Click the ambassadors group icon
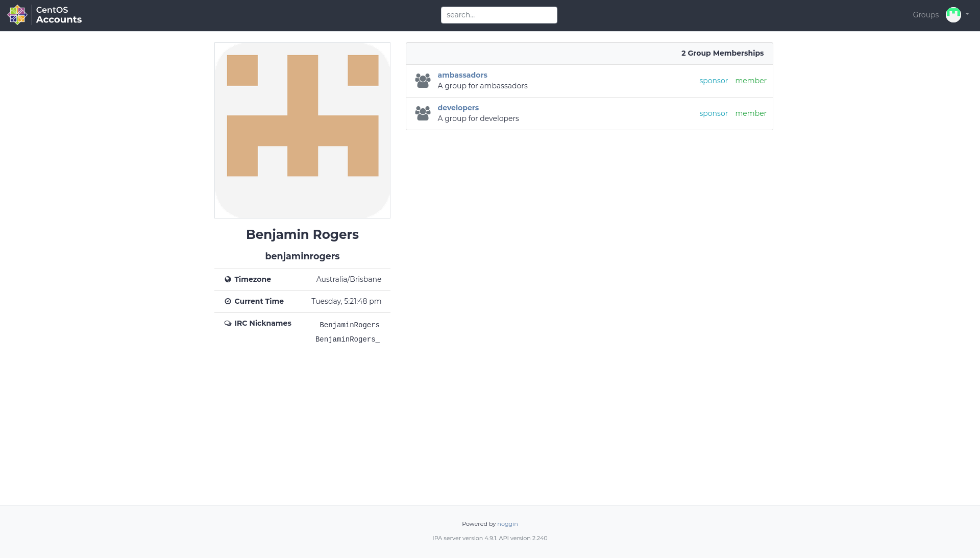Viewport: 980px width, 558px height. click(423, 80)
